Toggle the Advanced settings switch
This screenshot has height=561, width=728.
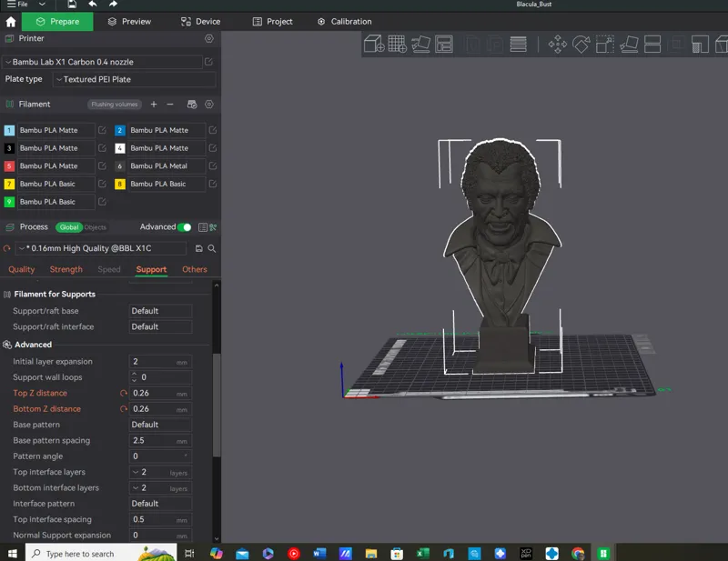point(185,227)
